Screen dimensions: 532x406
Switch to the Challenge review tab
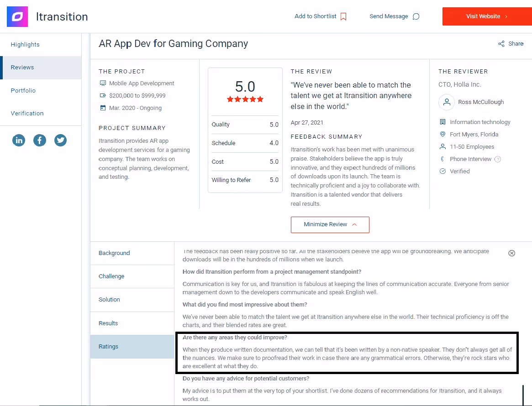tap(132, 276)
